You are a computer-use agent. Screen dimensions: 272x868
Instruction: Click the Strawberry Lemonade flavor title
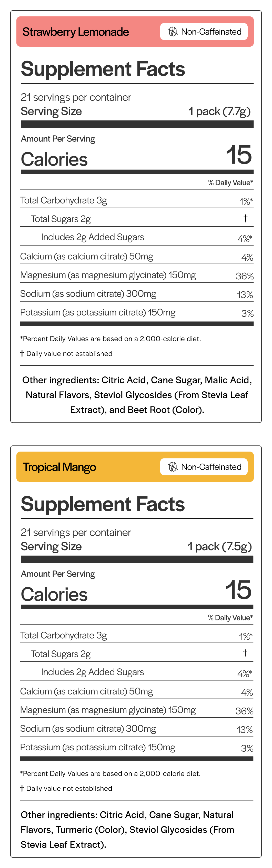click(x=76, y=32)
